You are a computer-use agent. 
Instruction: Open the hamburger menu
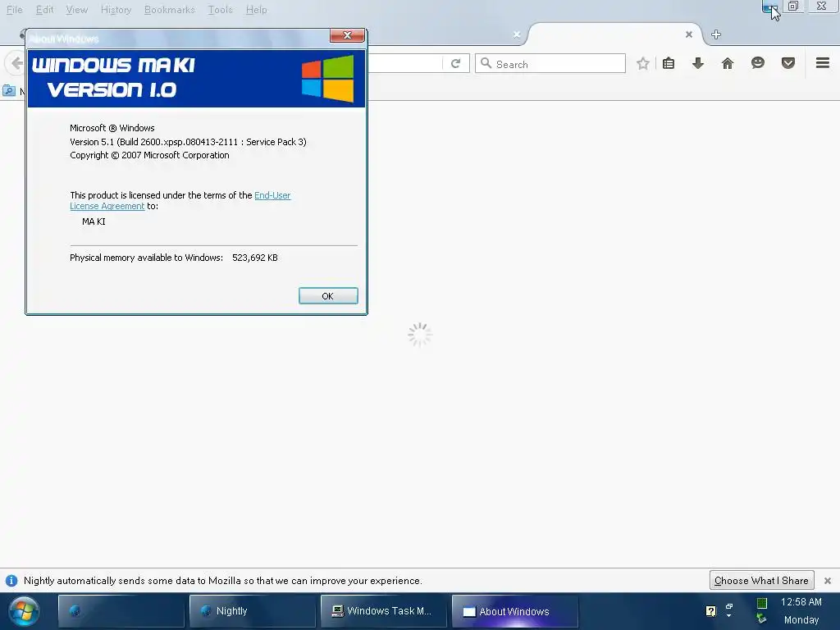[822, 63]
